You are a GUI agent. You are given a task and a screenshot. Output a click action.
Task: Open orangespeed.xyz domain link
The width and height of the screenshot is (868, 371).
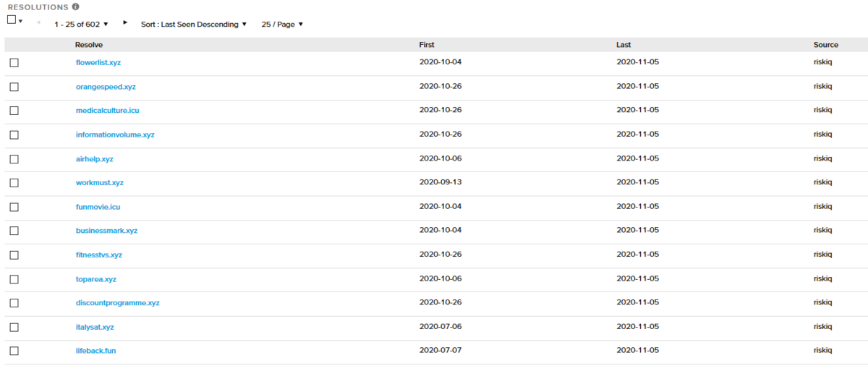click(106, 86)
